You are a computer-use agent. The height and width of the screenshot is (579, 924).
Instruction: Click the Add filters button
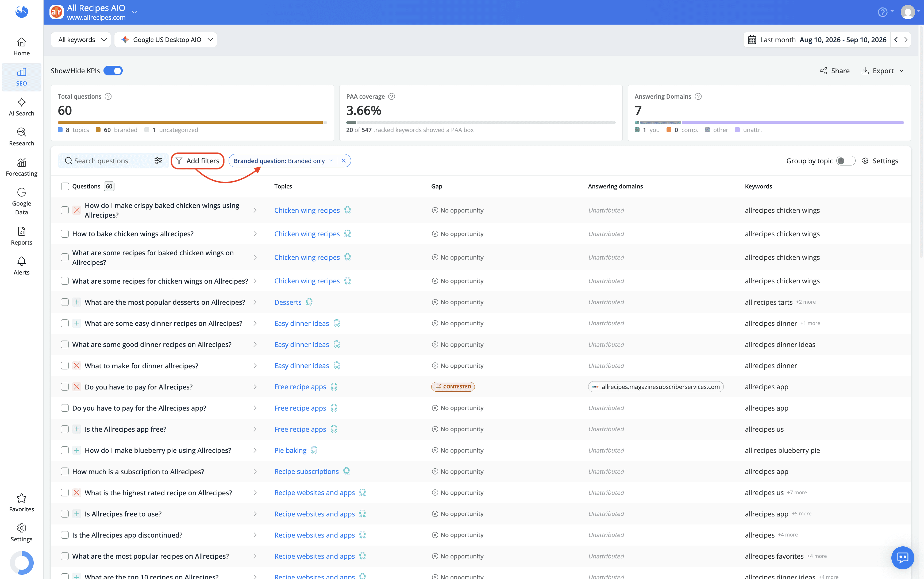coord(198,161)
